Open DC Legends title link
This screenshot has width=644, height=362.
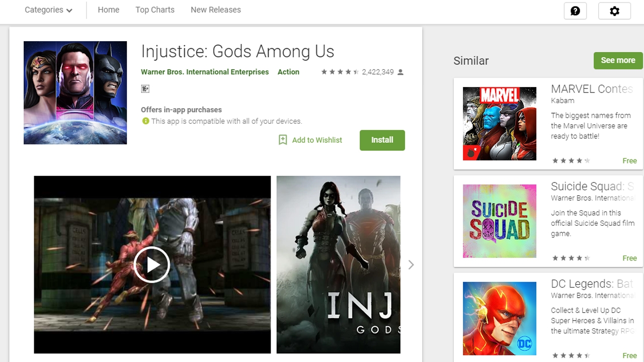coord(592,284)
